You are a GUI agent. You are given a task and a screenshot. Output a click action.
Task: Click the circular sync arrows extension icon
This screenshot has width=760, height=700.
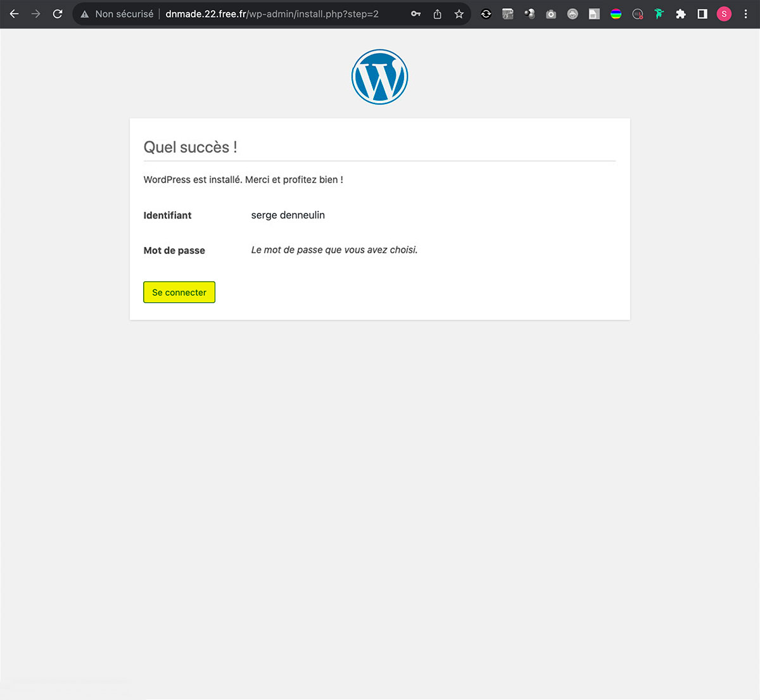pyautogui.click(x=486, y=14)
